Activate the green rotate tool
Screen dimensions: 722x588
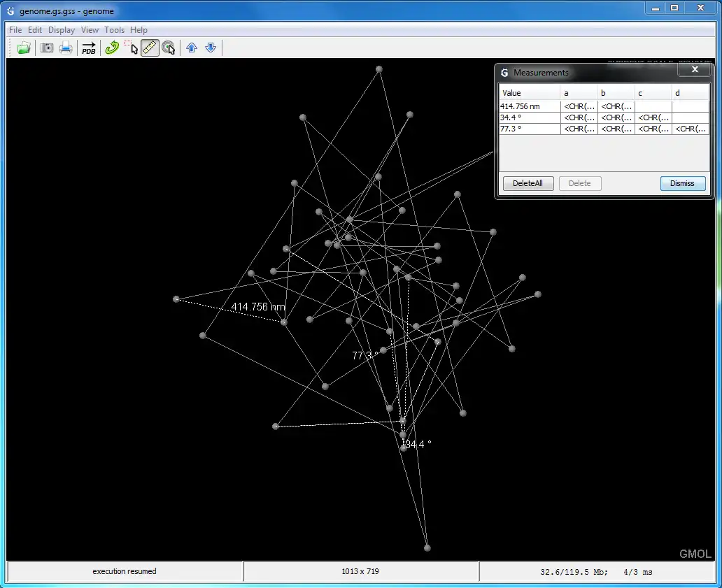click(112, 48)
